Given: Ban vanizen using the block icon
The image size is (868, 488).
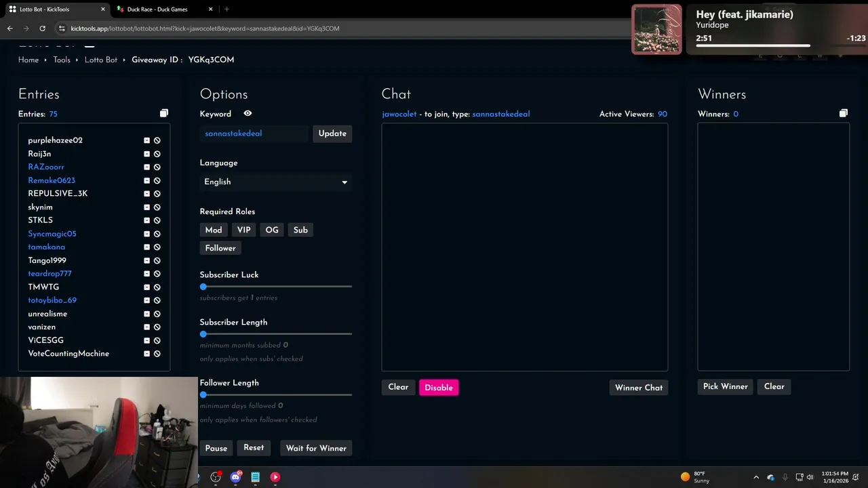Looking at the screenshot, I should (x=157, y=327).
